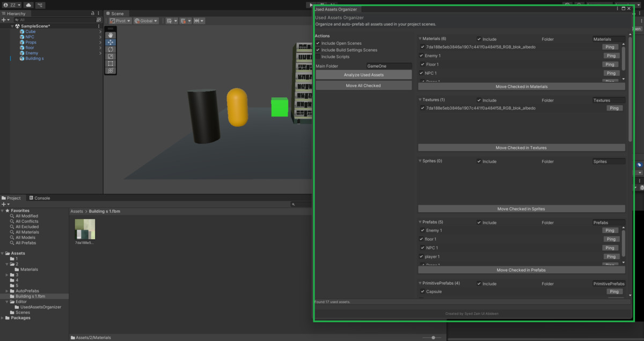Switch to the Console tab

[x=39, y=198]
